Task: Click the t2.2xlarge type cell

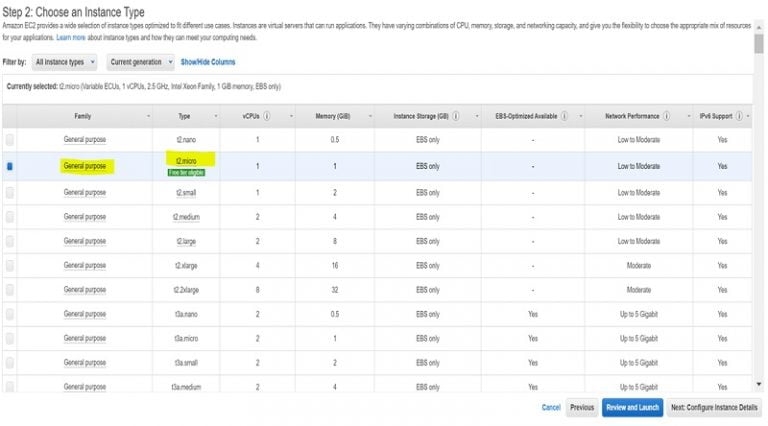Action: pos(186,290)
